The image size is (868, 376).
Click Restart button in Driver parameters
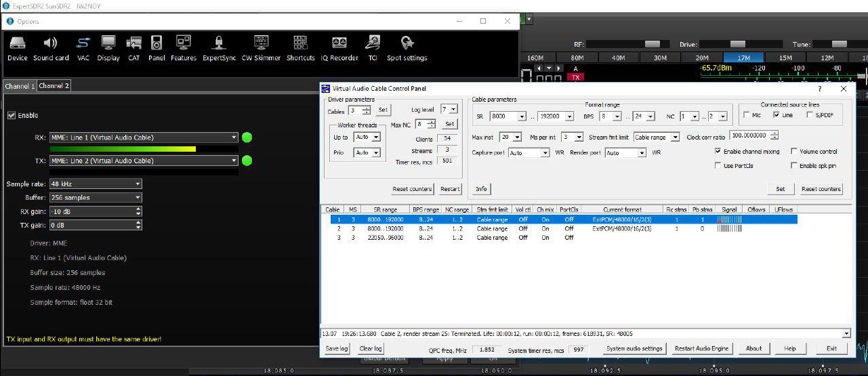point(450,189)
